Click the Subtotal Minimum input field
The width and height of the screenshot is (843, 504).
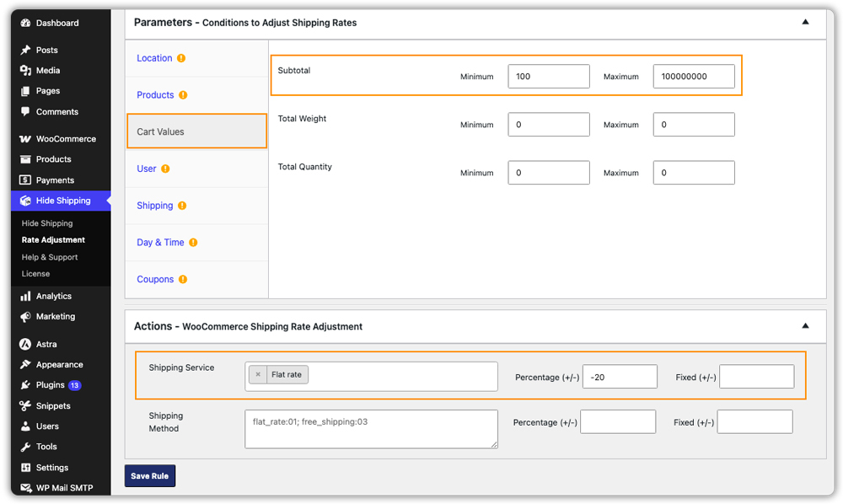pos(549,77)
